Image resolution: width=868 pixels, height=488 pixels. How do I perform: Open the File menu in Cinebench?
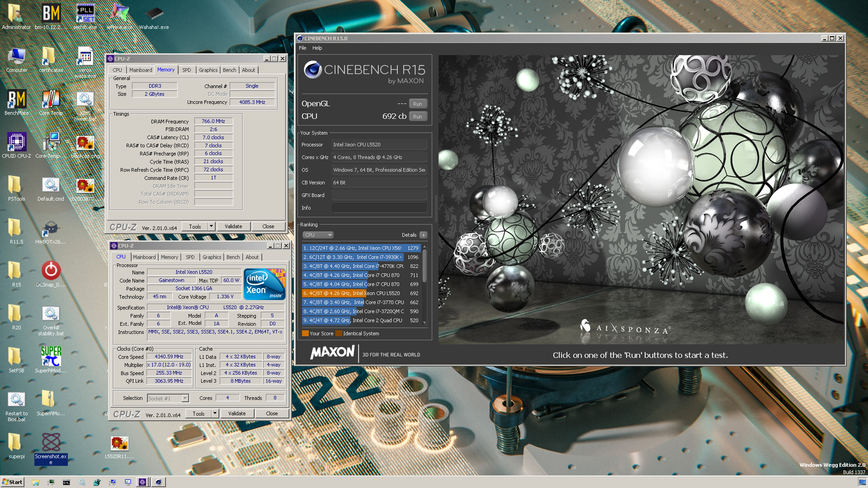pyautogui.click(x=302, y=48)
